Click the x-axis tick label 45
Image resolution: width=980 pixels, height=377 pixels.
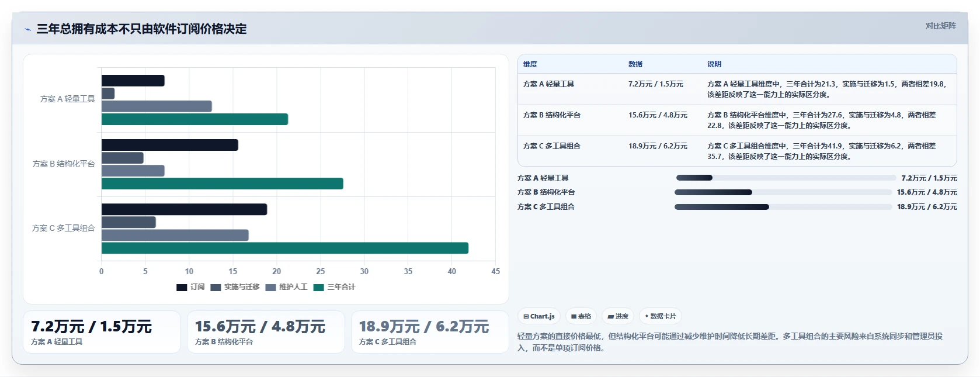tap(495, 272)
